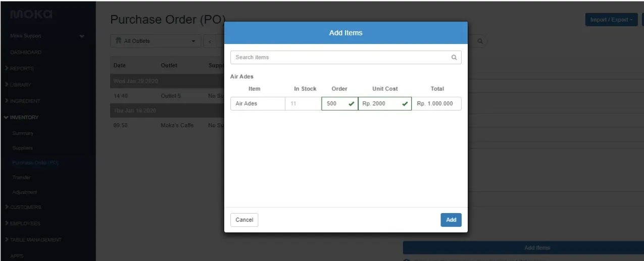
Task: Click the Total value Rp. 1.000.000
Action: pos(436,103)
